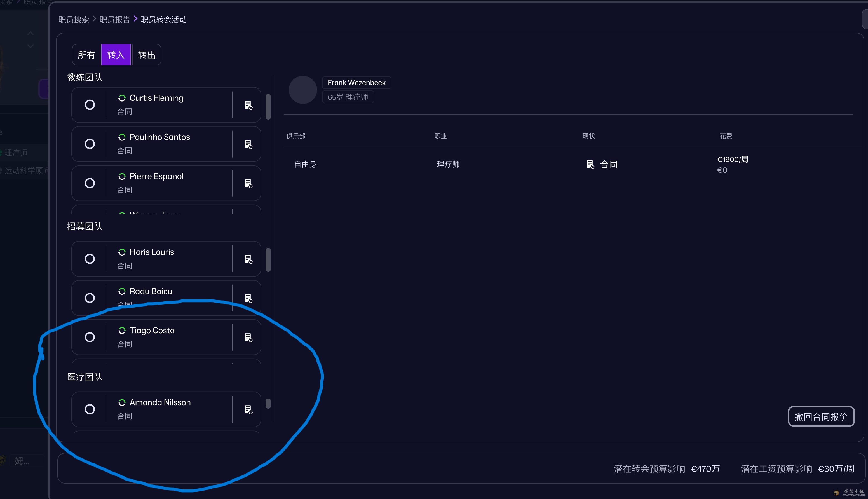
Task: Click Frank Wezenbeek's avatar thumbnail
Action: [302, 90]
